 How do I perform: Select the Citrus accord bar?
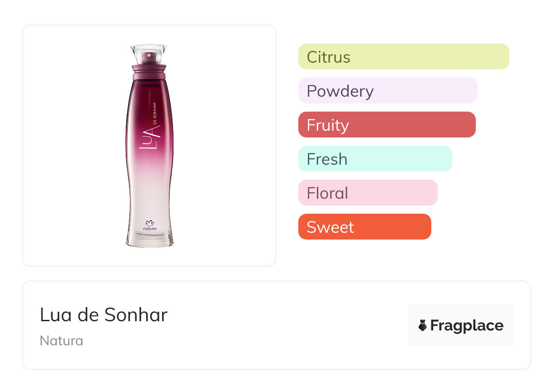403,57
